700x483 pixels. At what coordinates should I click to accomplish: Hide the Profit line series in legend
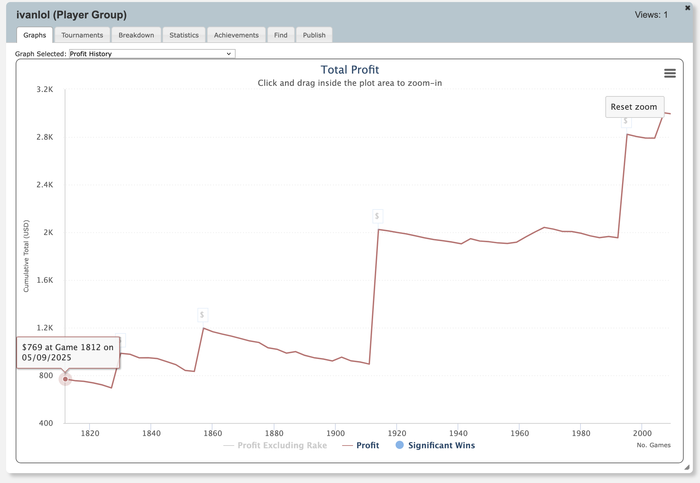360,445
